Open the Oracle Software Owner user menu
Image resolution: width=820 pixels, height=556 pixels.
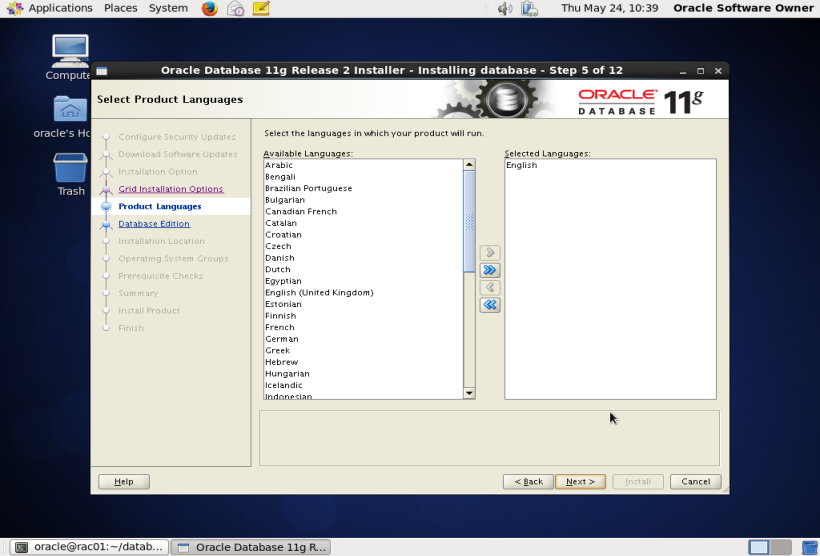743,8
